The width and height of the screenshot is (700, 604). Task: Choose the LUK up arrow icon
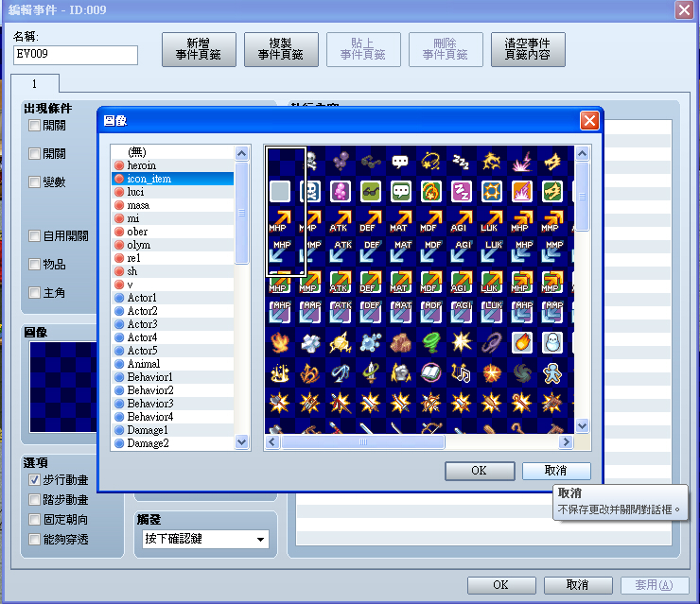click(491, 222)
